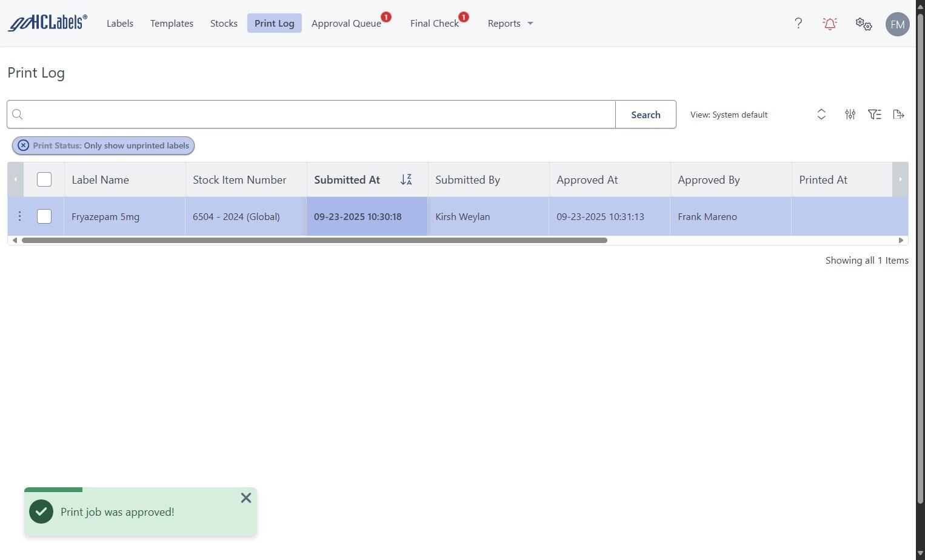
Task: Go to the Approval Queue tab
Action: click(346, 24)
